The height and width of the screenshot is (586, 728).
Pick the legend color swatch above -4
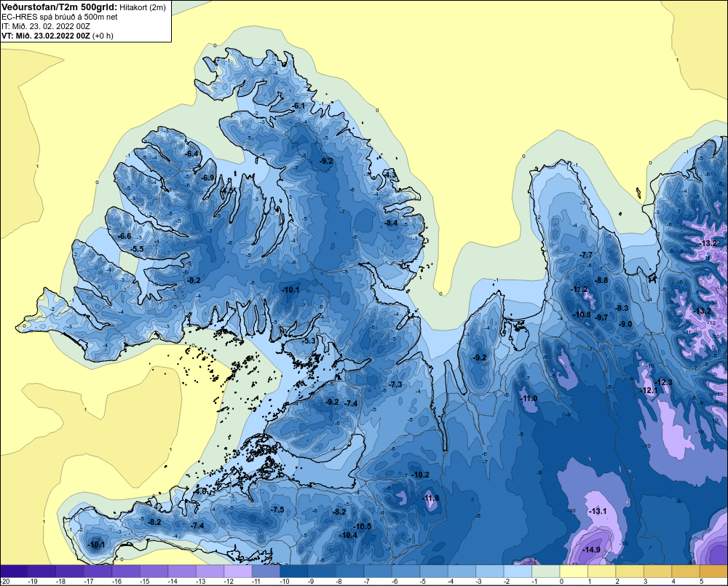pyautogui.click(x=462, y=571)
